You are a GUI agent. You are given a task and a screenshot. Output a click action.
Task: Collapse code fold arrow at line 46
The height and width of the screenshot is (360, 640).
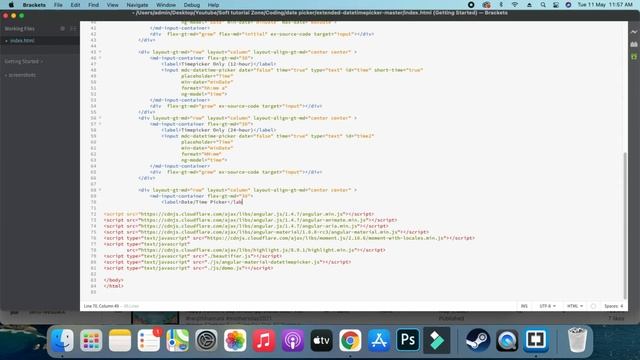(x=100, y=58)
